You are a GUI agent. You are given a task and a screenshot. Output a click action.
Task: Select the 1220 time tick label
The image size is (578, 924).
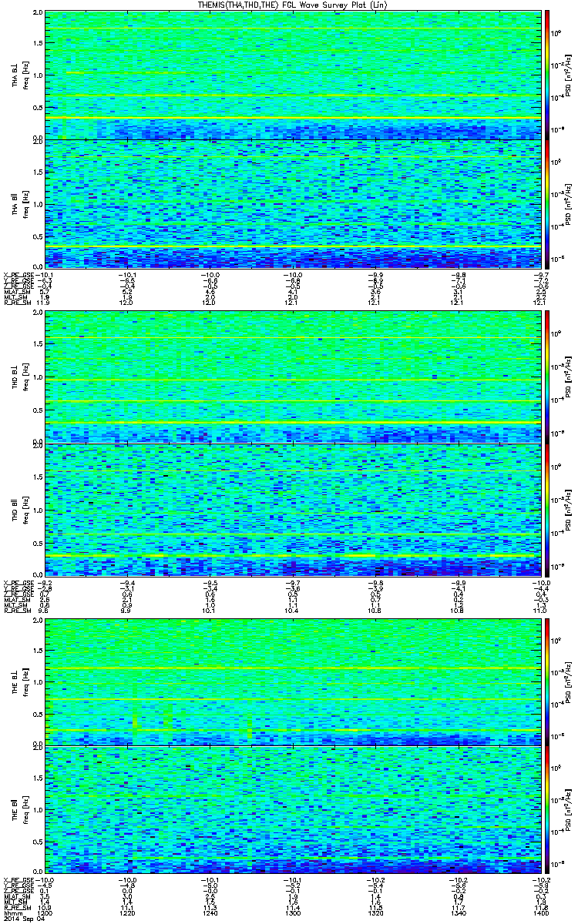pos(127,914)
